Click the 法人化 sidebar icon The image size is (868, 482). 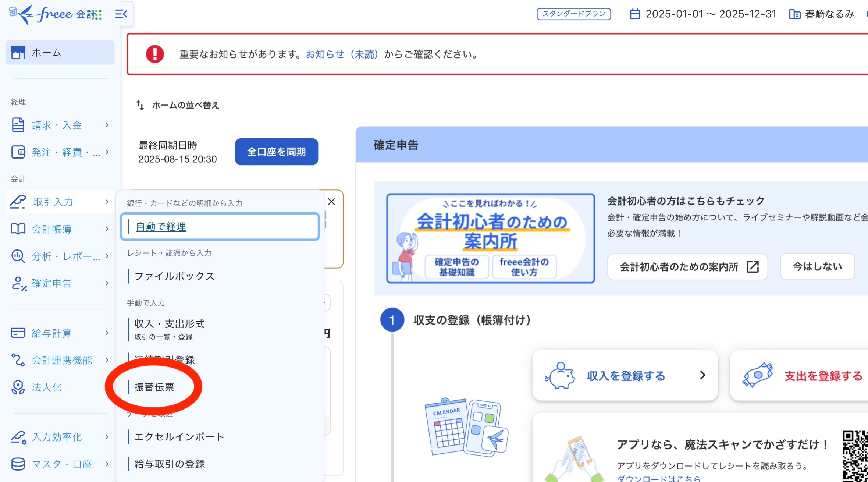coord(18,387)
